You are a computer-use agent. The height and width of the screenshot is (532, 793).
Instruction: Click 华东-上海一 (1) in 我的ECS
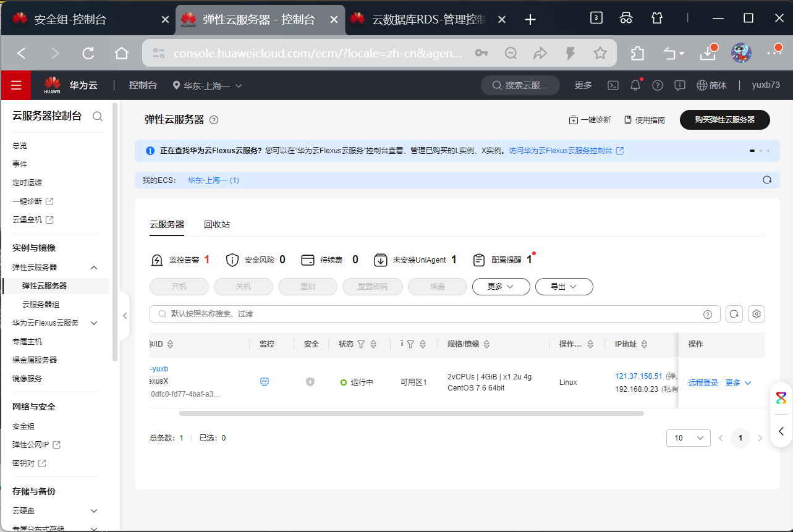coord(213,180)
